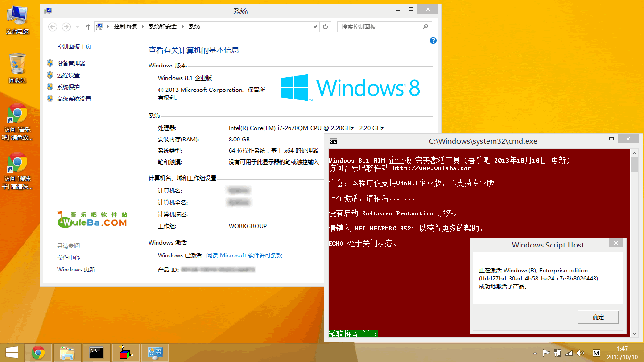Launch Chrome from the taskbar
The height and width of the screenshot is (362, 644).
pos(38,353)
